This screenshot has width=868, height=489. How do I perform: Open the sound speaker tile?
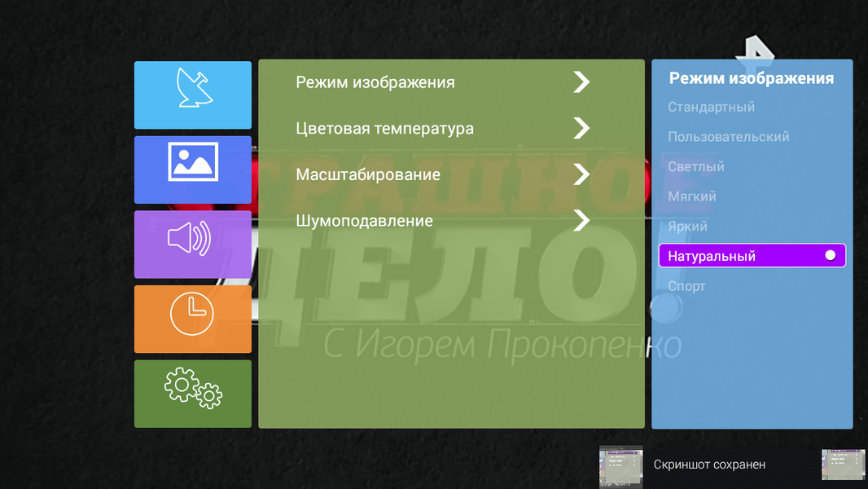(x=193, y=244)
